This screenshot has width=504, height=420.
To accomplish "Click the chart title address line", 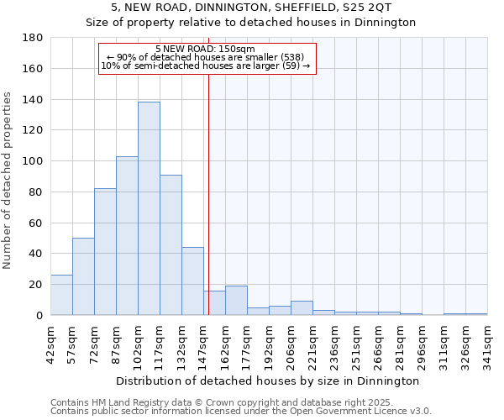I will click(251, 8).
